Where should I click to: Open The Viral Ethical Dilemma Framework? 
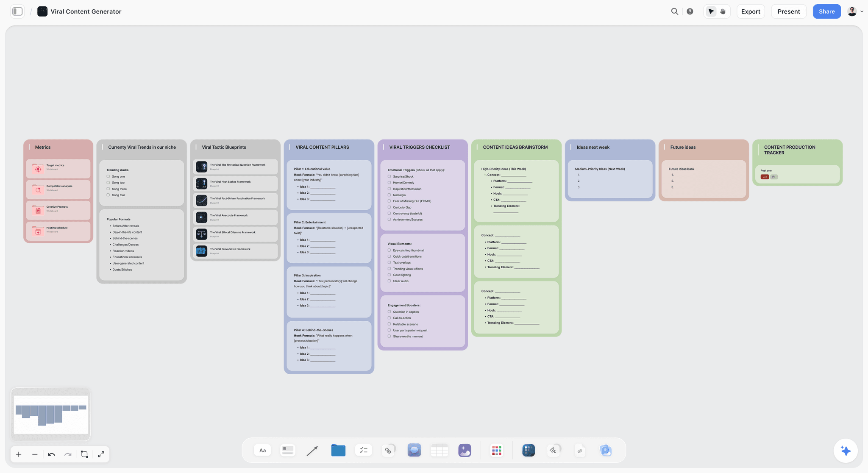235,234
